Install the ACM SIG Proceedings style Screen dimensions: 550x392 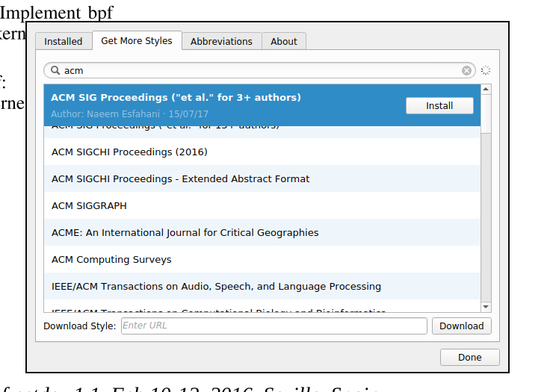[439, 105]
